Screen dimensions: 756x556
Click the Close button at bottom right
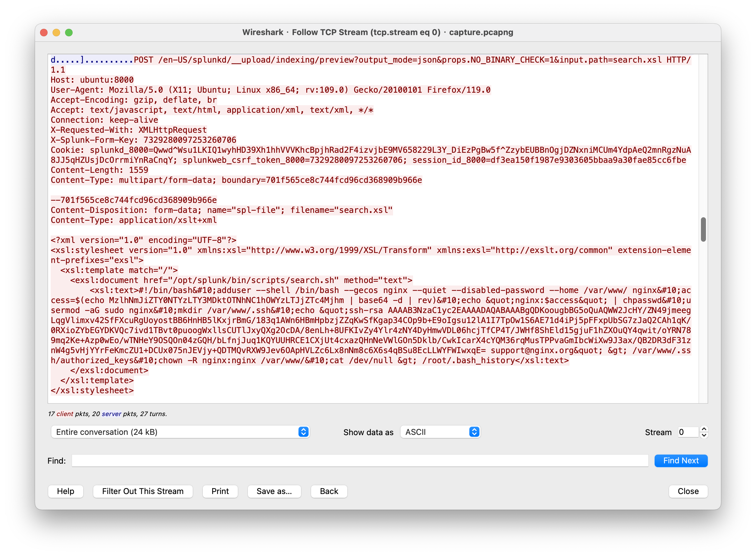[688, 491]
